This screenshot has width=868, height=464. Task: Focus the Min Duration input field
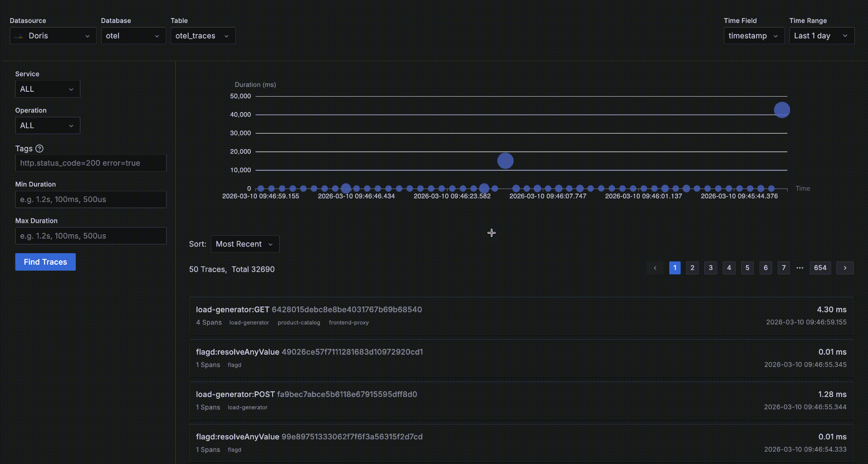click(91, 199)
